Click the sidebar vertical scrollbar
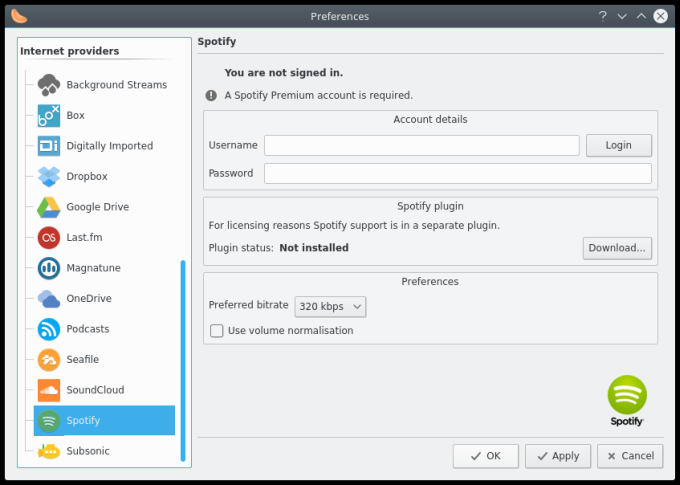Image resolution: width=680 pixels, height=485 pixels. 183,360
